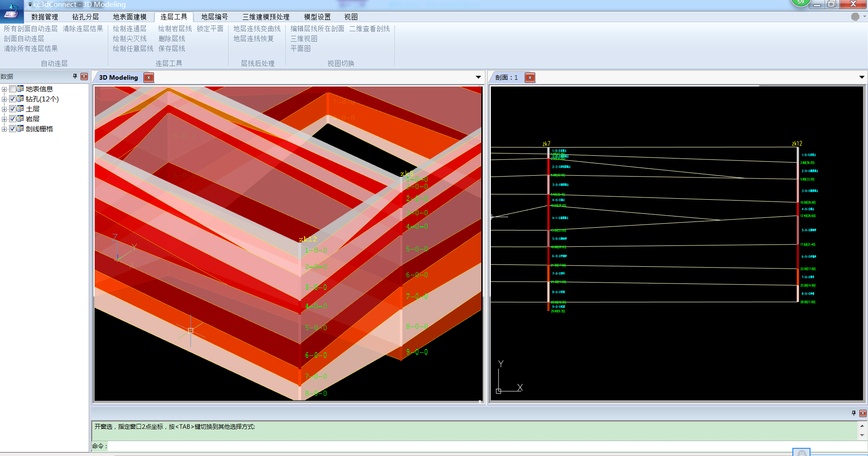Switch to 三维视图 view
Viewport: 868px width, 456px height.
click(304, 38)
